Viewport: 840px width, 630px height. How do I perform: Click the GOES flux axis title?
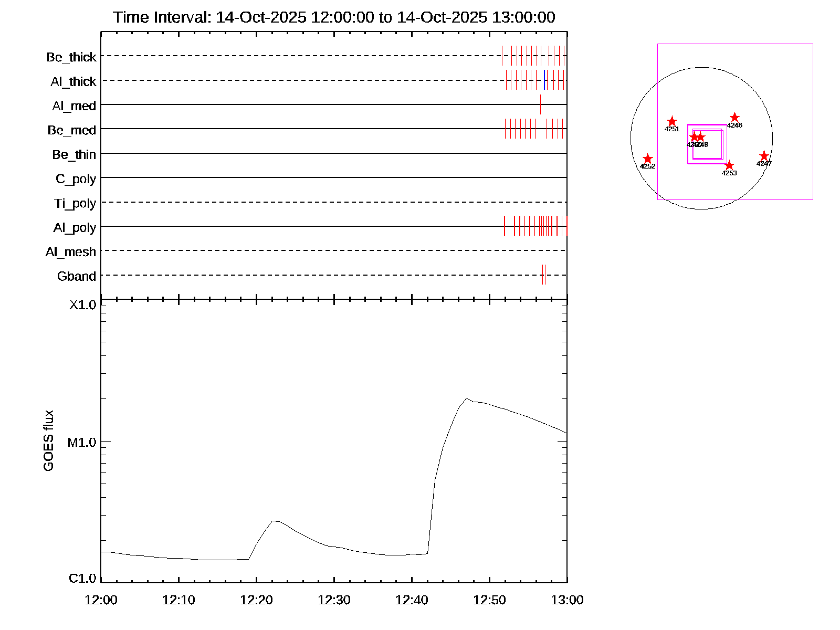coord(48,440)
